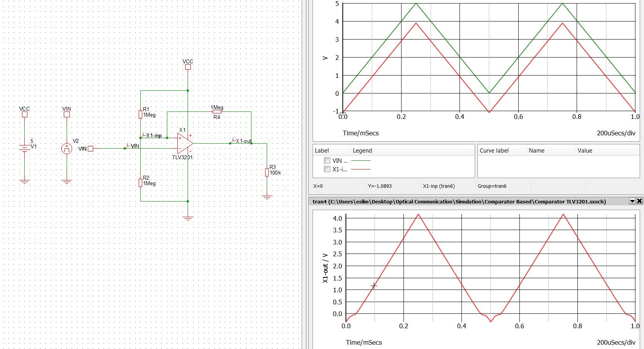Click the crosshair cursor on X1-out graph
This screenshot has width=644, height=349.
[374, 286]
